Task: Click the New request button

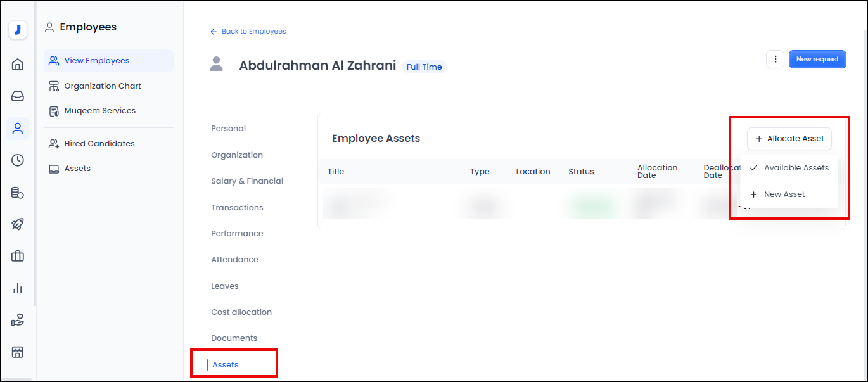Action: 817,60
